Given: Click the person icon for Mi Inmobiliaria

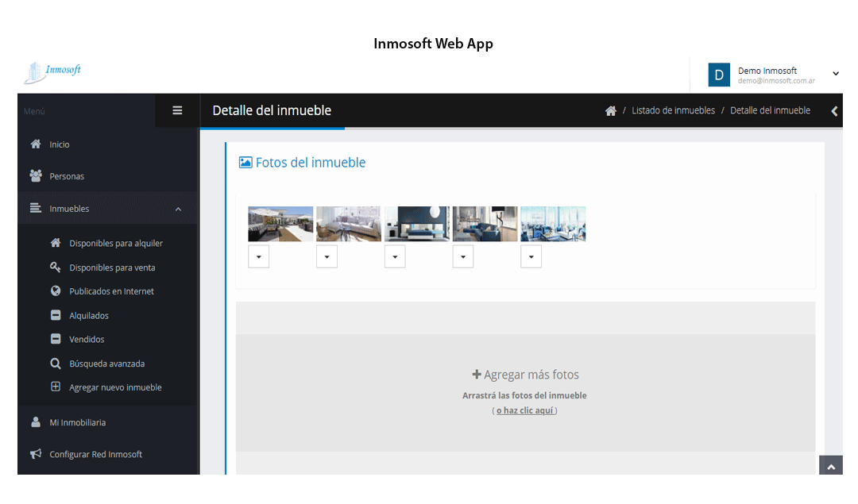Looking at the screenshot, I should coord(36,422).
